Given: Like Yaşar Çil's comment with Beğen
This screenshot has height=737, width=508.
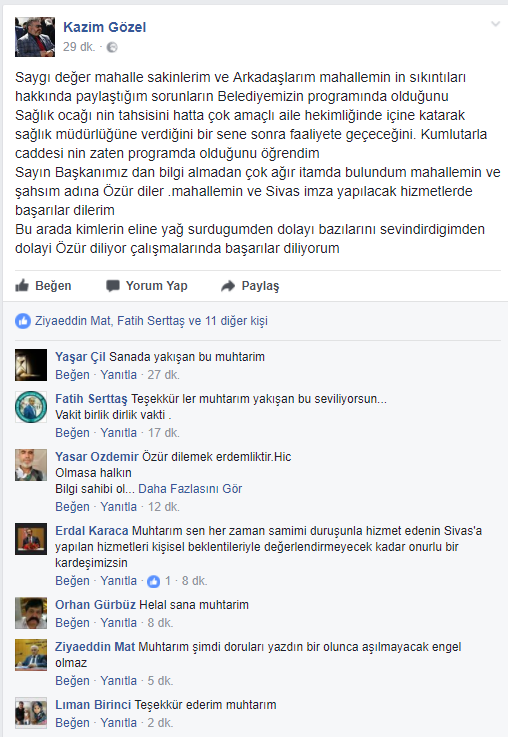Looking at the screenshot, I should (72, 375).
